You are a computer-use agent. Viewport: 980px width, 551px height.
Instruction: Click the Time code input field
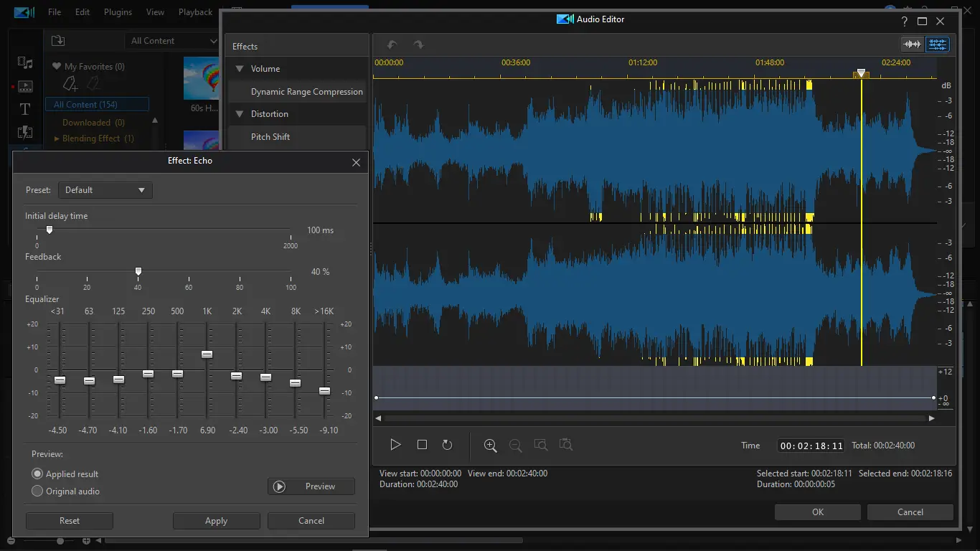tap(811, 446)
